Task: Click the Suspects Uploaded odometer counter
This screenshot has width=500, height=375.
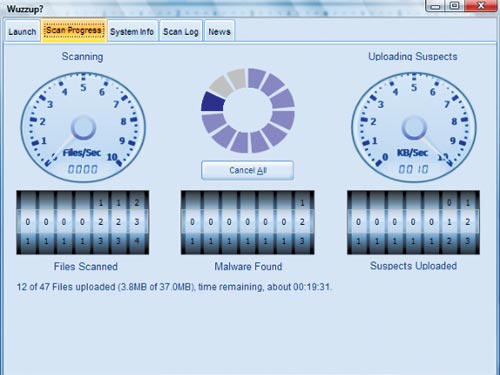Action: [413, 222]
